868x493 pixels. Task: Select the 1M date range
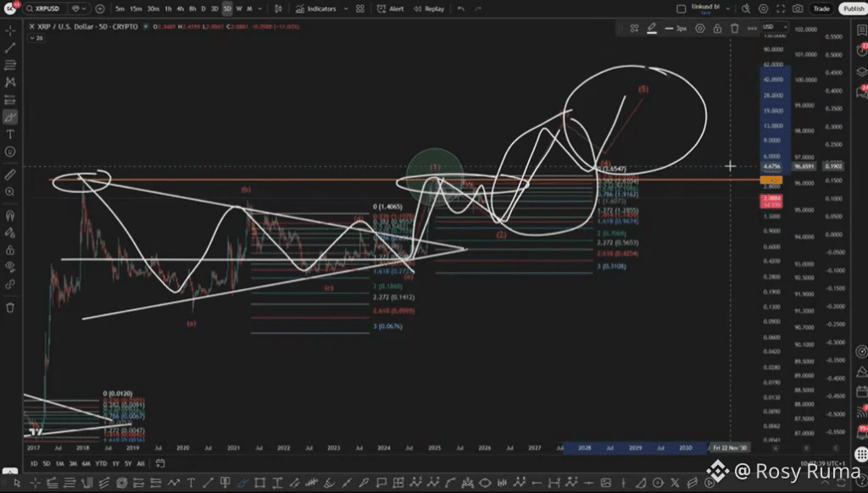tap(60, 463)
